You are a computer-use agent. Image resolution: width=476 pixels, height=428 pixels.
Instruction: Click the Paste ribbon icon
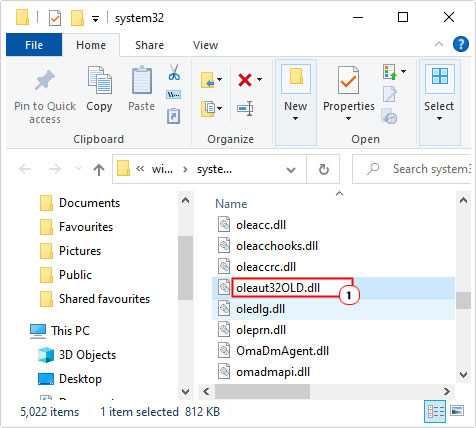click(142, 80)
